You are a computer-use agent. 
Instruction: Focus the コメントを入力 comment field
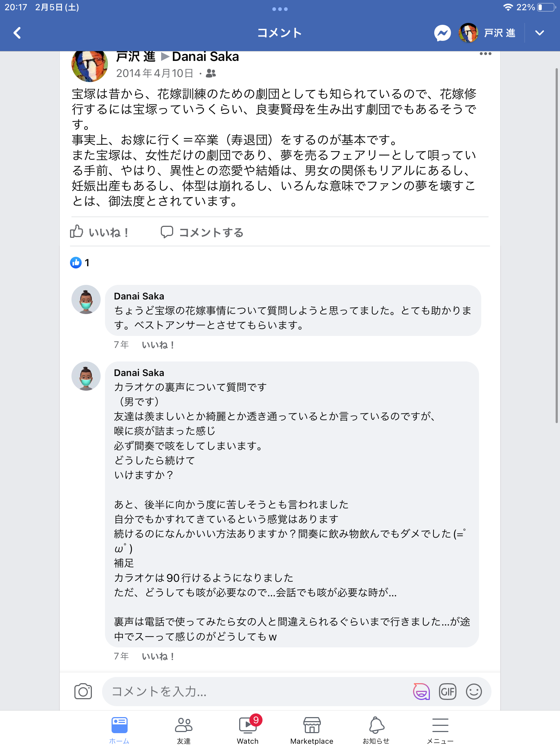coord(255,692)
